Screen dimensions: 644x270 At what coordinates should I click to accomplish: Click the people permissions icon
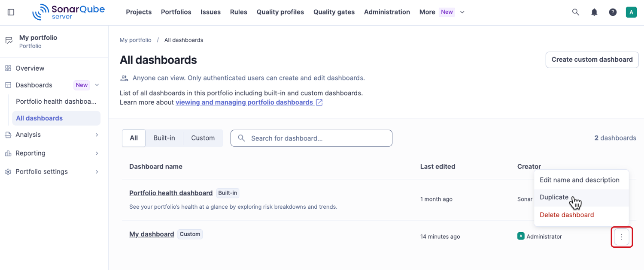click(x=124, y=78)
